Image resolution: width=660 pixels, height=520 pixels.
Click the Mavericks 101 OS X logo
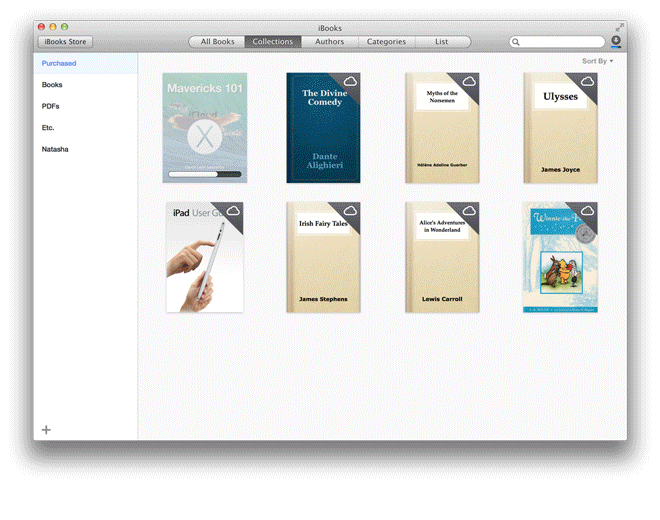tap(205, 137)
